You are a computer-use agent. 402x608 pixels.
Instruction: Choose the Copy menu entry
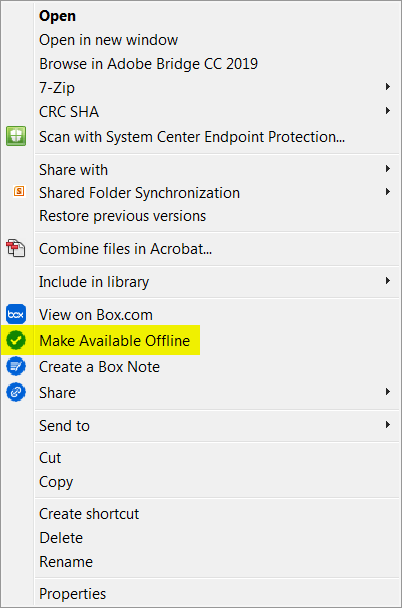(56, 482)
